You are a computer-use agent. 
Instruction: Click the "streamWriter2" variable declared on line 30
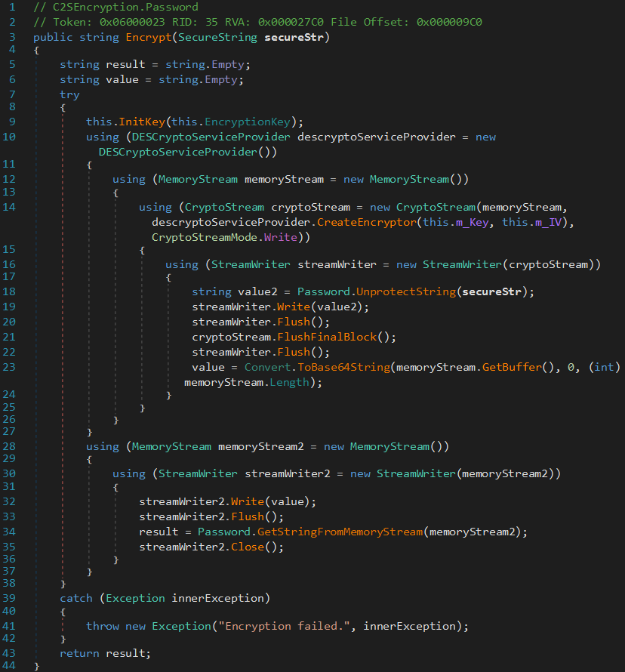coord(288,473)
